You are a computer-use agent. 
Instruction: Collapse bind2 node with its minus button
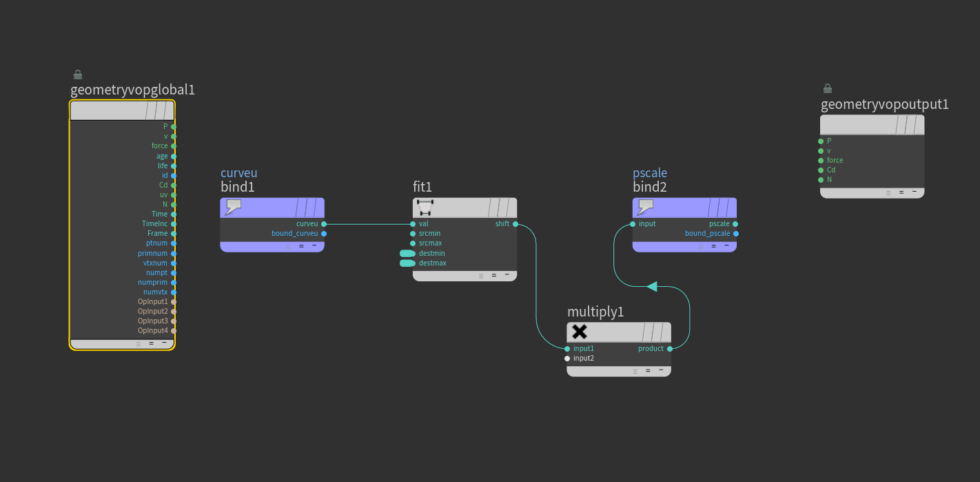(726, 245)
